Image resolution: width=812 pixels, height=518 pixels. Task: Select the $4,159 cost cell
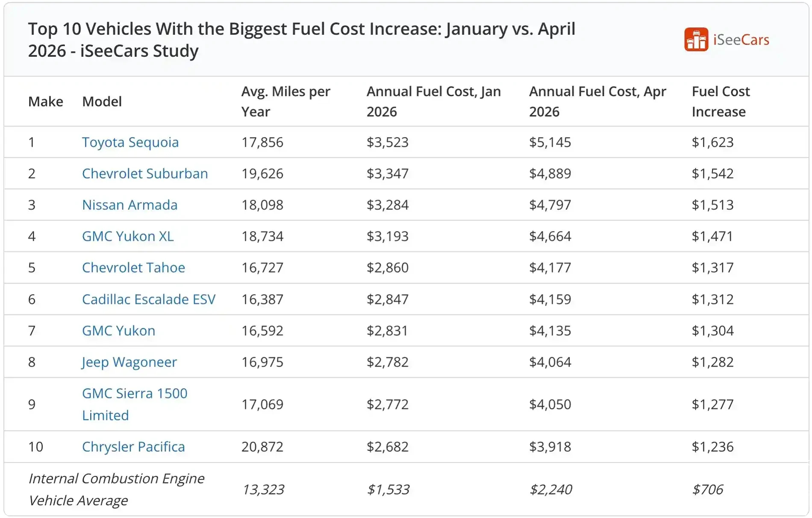point(550,299)
